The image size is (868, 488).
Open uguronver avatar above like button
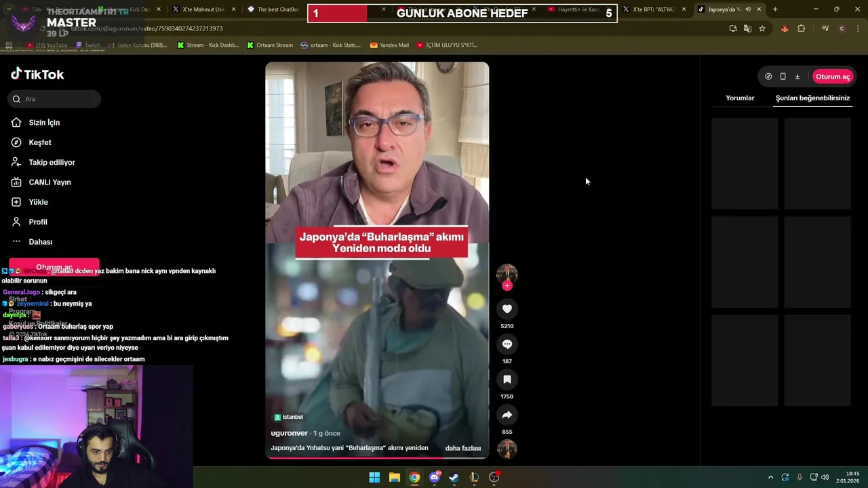click(x=507, y=273)
